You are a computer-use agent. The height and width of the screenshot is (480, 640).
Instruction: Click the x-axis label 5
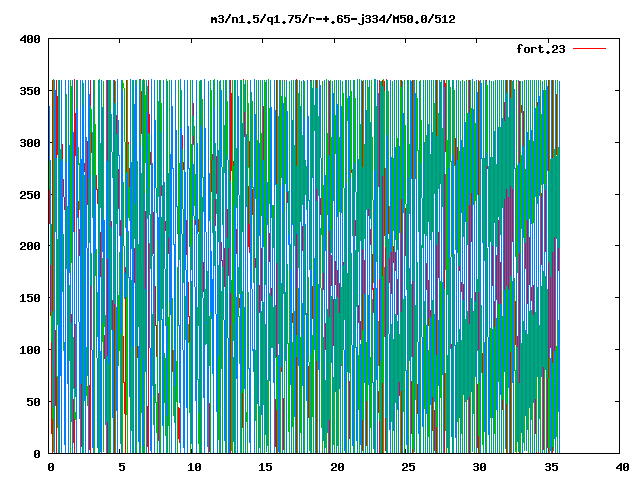122,467
